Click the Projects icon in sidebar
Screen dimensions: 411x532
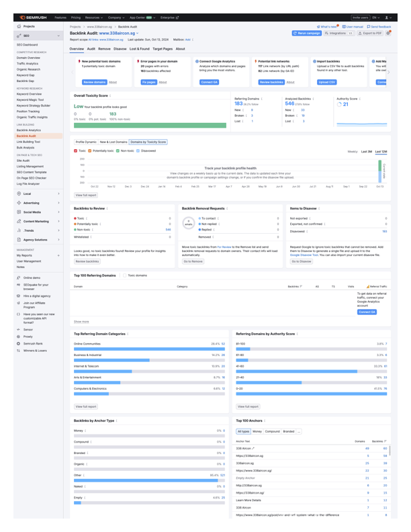pyautogui.click(x=18, y=26)
